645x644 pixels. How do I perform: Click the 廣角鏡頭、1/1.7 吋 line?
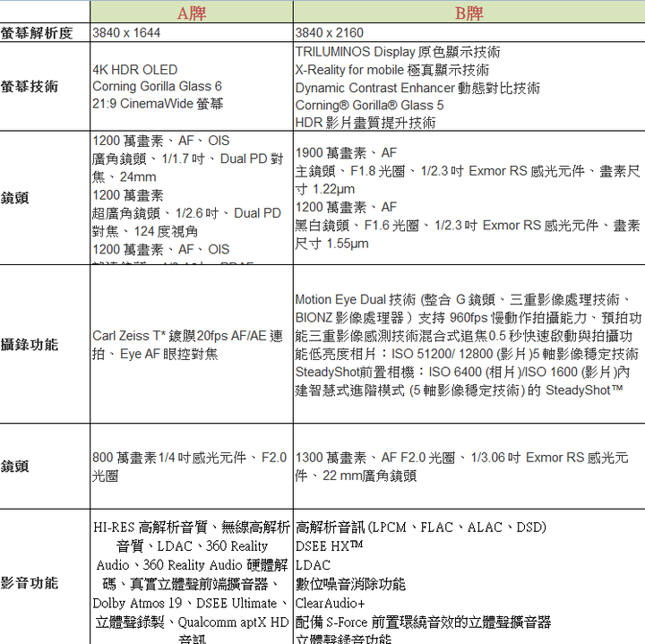(188, 159)
